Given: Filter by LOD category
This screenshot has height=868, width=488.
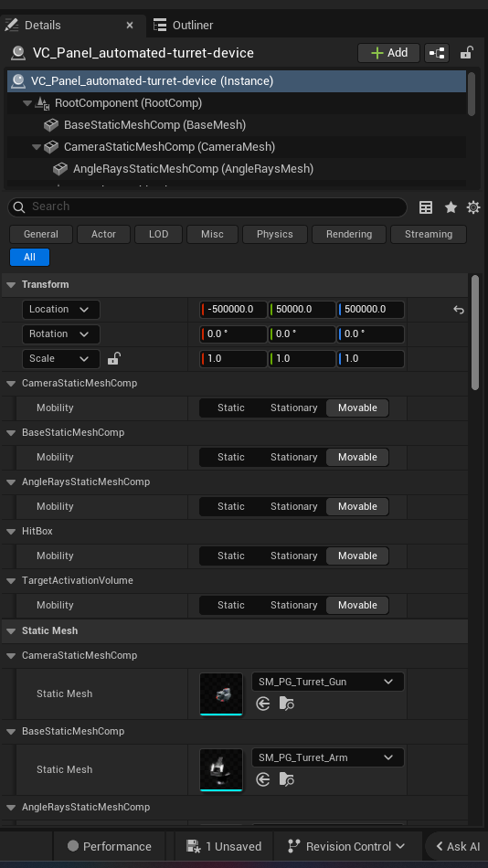Looking at the screenshot, I should tap(158, 234).
